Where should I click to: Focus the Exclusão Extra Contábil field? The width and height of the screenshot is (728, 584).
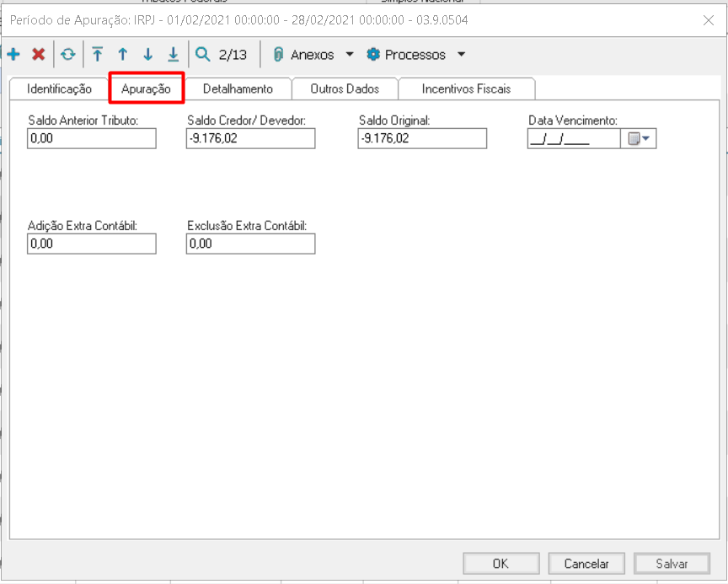tap(251, 244)
